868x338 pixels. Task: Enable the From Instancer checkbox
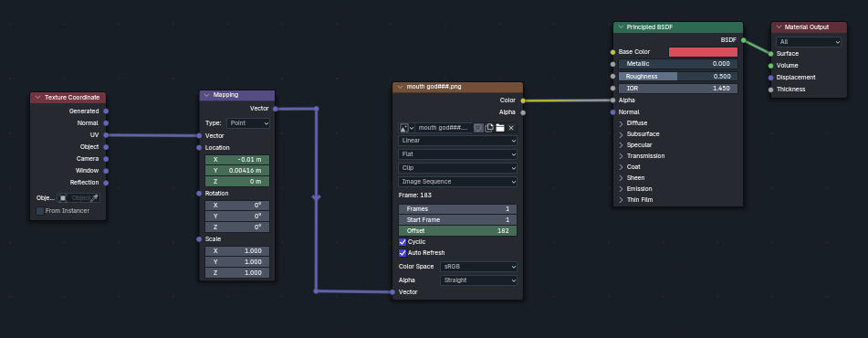click(40, 210)
